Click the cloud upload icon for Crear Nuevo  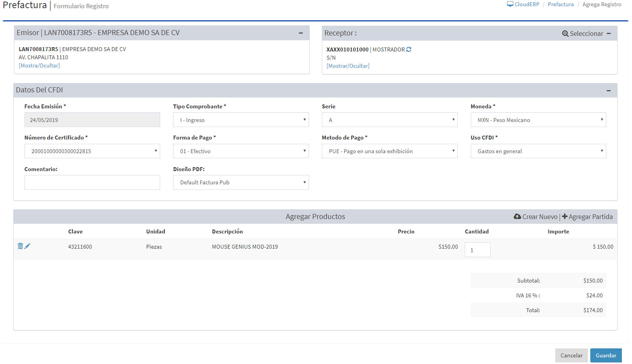[517, 216]
